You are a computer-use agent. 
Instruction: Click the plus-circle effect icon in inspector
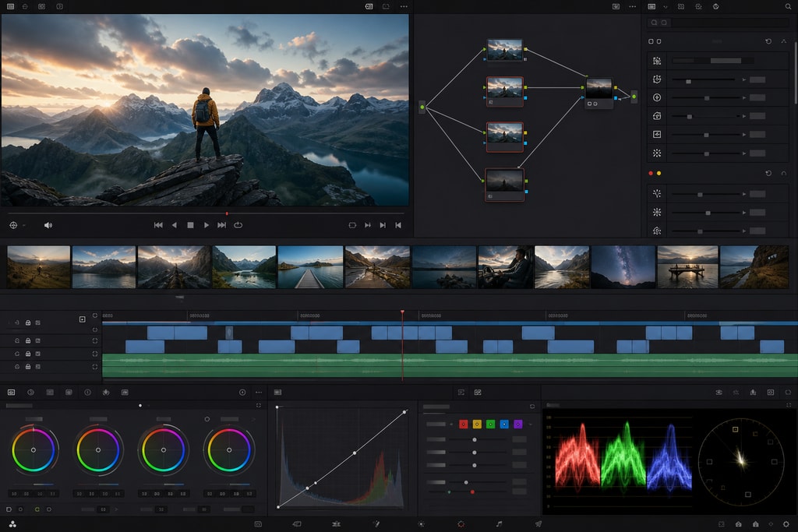point(657,97)
